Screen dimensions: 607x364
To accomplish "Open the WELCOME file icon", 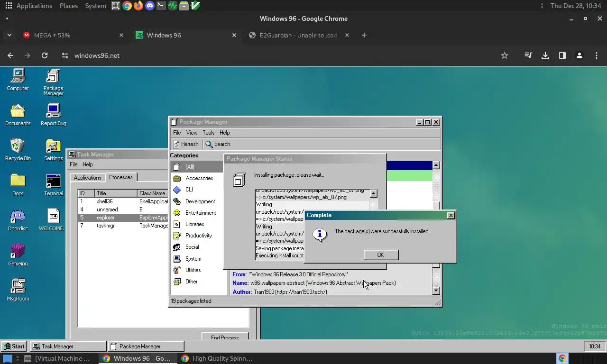I will 53,219.
